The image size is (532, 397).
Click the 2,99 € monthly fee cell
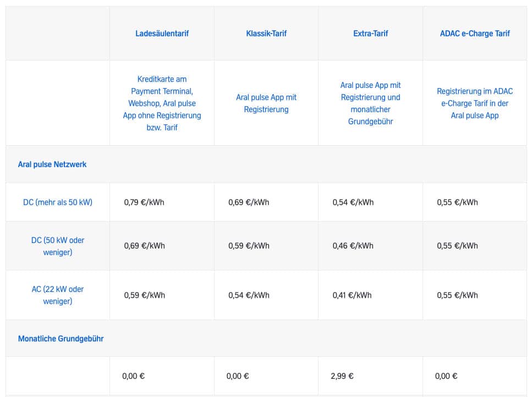coord(342,376)
